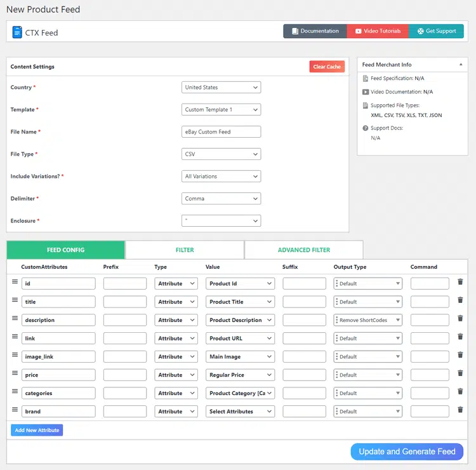Click the Get Support button
Image resolution: width=476 pixels, height=470 pixels.
pos(436,31)
